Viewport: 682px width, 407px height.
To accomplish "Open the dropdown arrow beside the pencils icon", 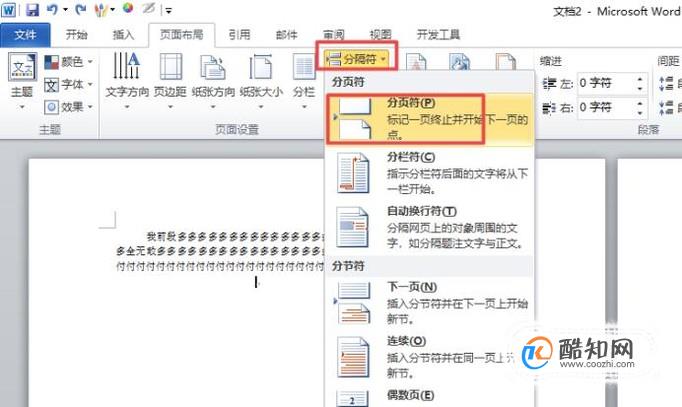I will tap(112, 10).
